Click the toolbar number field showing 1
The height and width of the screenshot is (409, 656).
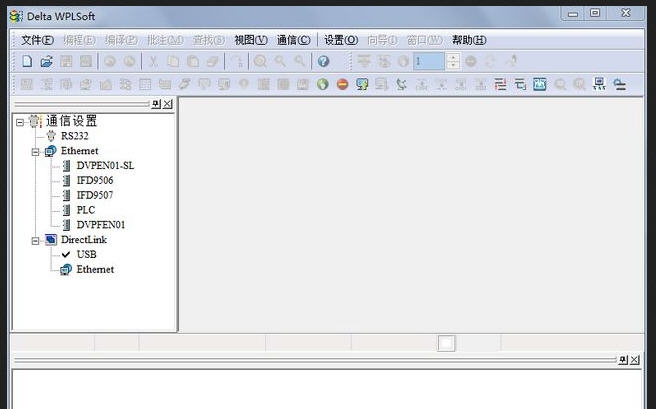click(429, 61)
